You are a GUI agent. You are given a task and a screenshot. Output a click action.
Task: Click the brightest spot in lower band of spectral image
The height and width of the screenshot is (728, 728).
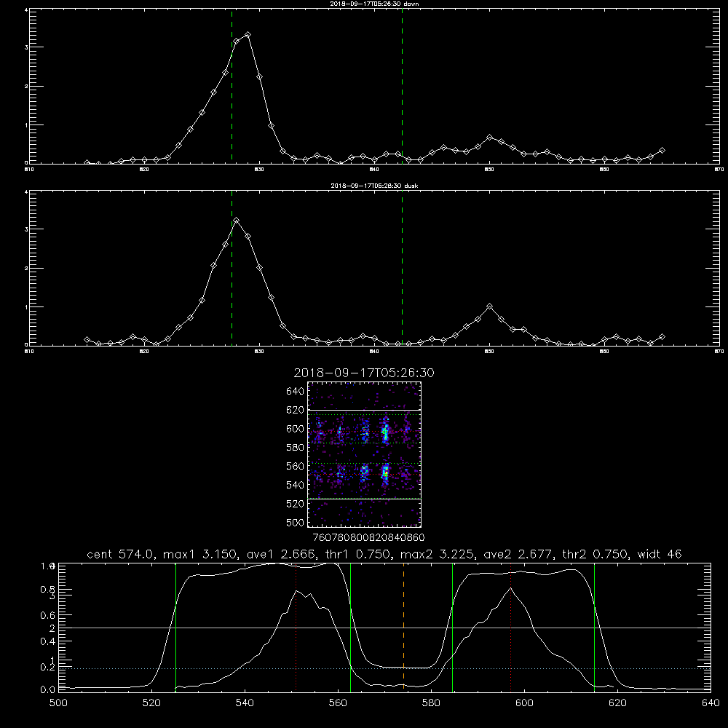click(x=385, y=473)
